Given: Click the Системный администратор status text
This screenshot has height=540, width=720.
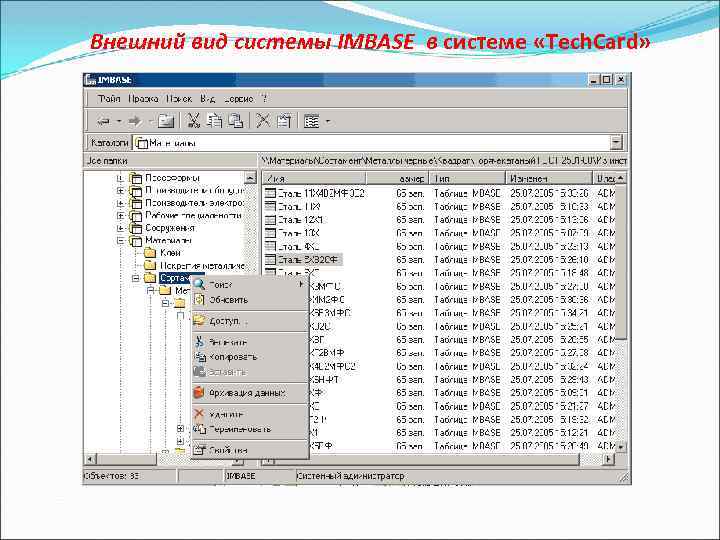Looking at the screenshot, I should (351, 476).
